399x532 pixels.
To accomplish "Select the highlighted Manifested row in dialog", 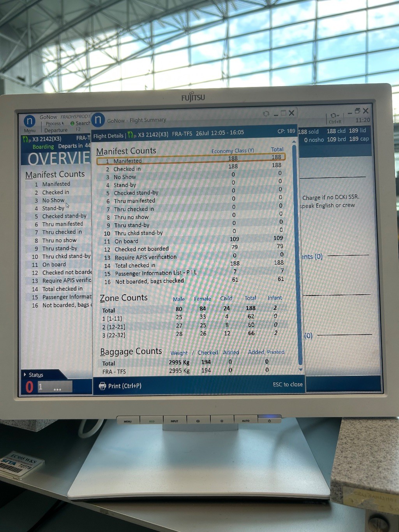I will click(191, 160).
